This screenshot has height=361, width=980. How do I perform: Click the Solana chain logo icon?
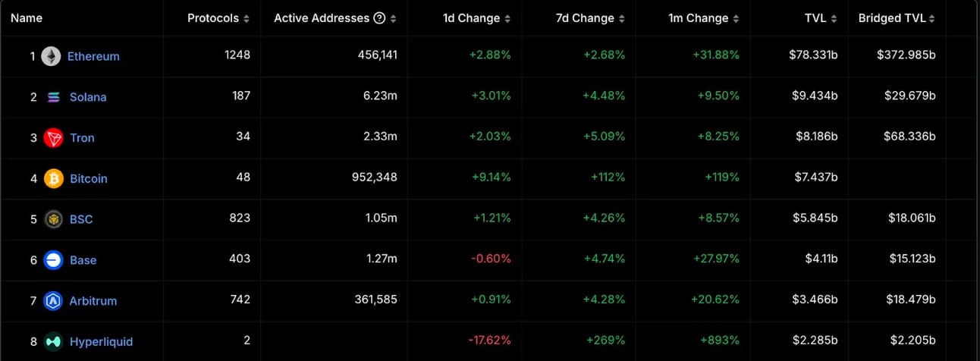click(53, 97)
